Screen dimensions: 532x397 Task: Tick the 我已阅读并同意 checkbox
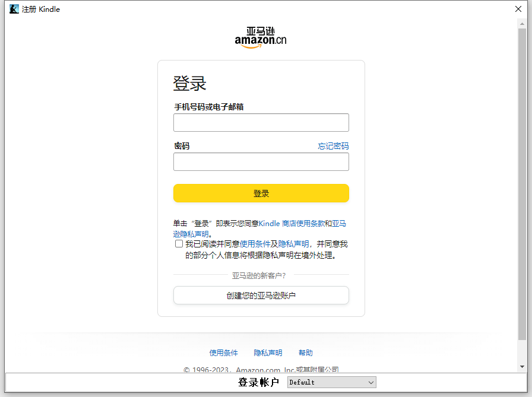179,244
